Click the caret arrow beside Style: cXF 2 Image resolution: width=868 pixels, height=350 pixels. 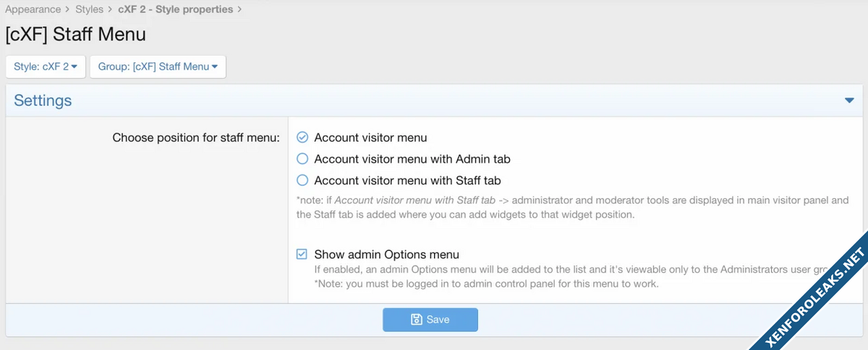[74, 67]
